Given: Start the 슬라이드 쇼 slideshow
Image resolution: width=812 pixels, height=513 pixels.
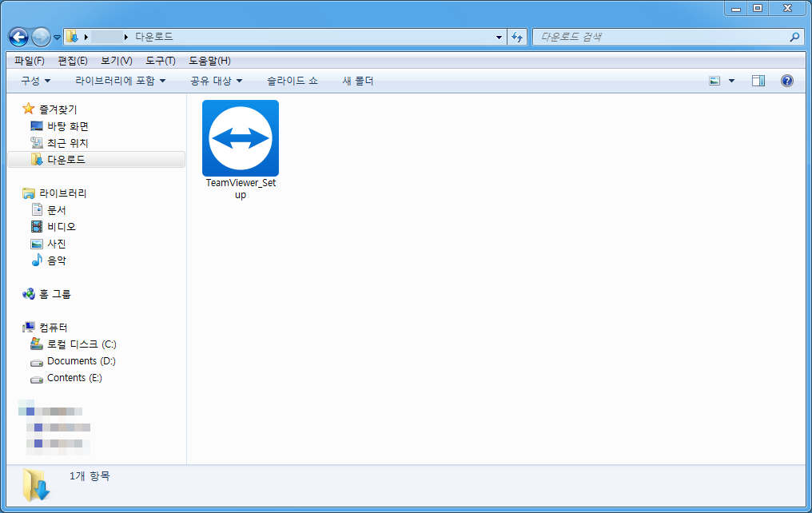Looking at the screenshot, I should (x=292, y=81).
